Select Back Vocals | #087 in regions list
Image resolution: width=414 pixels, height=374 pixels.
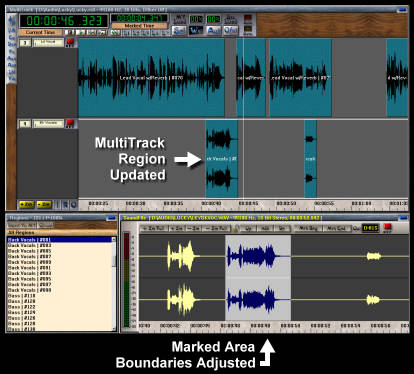coord(59,257)
